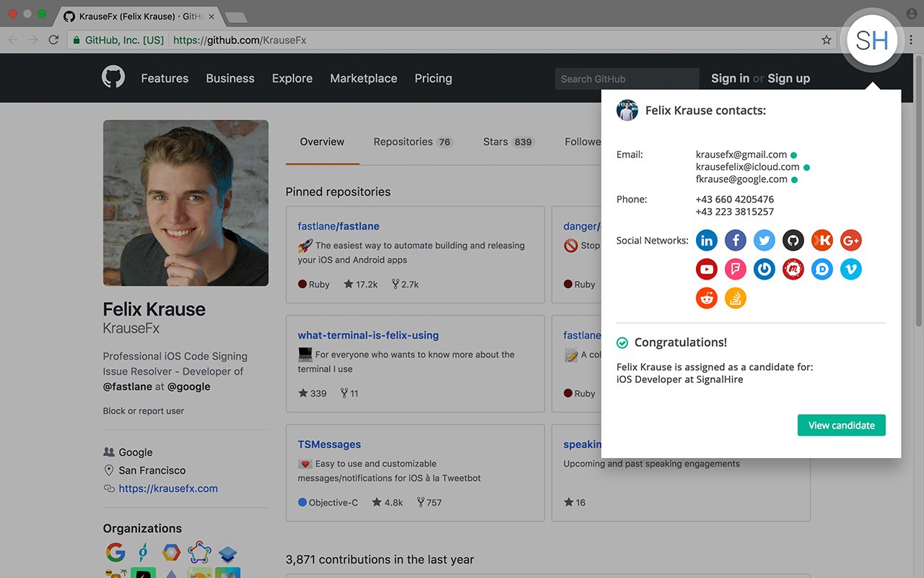Click the krausefx@gmail.com email address
Screen dimensions: 924x578
tap(741, 155)
